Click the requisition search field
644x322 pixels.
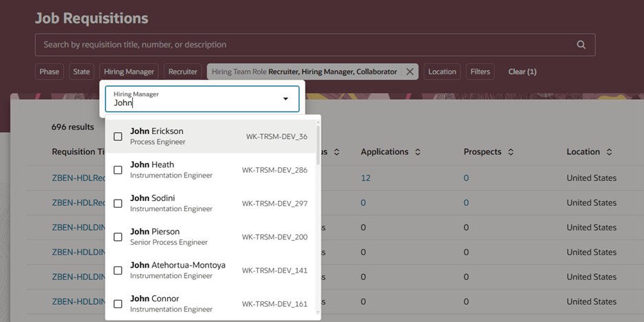pyautogui.click(x=315, y=45)
